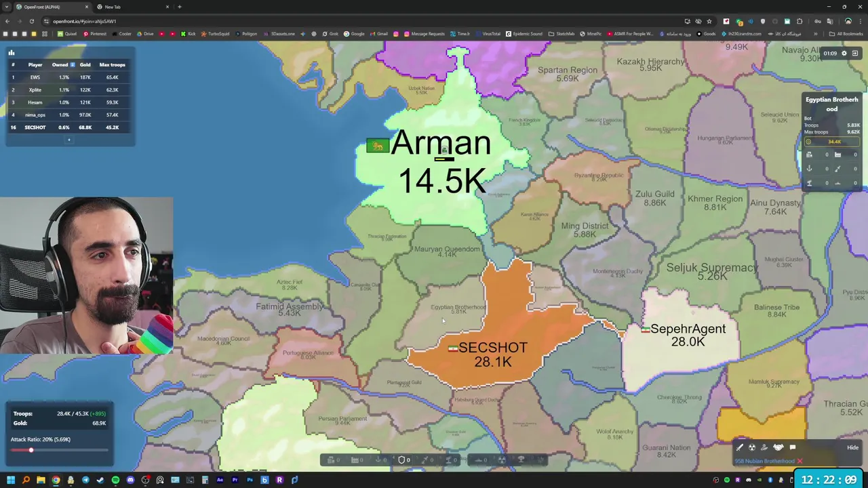The image size is (868, 488).
Task: Cancel the attack on Nubian Brotherhood
Action: tap(800, 461)
